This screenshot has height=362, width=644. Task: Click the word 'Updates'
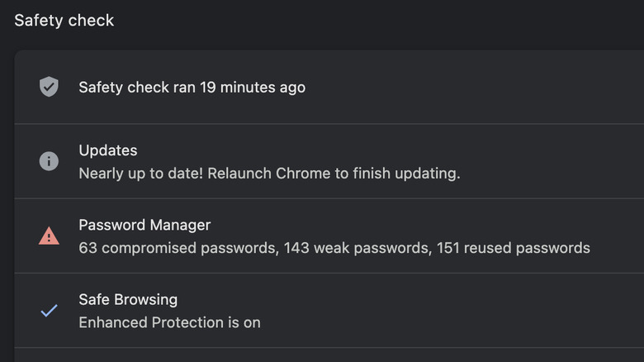click(x=108, y=150)
